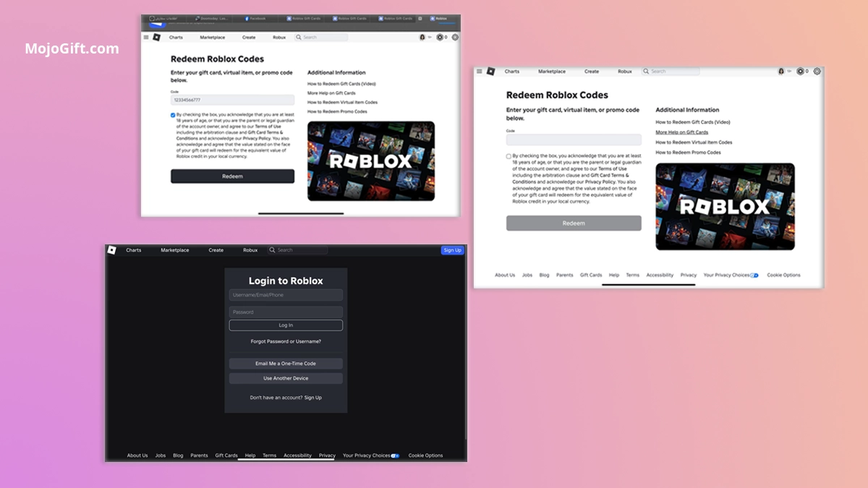Open Charts in the dark Login window
Viewport: 868px width, 488px height.
pyautogui.click(x=134, y=250)
